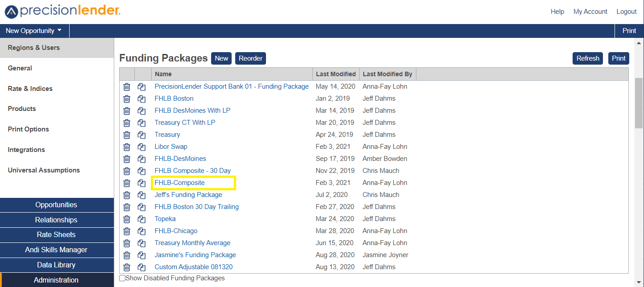Delete FHLB Boston 30 Day Trailing package
This screenshot has height=287, width=644.
tap(127, 207)
